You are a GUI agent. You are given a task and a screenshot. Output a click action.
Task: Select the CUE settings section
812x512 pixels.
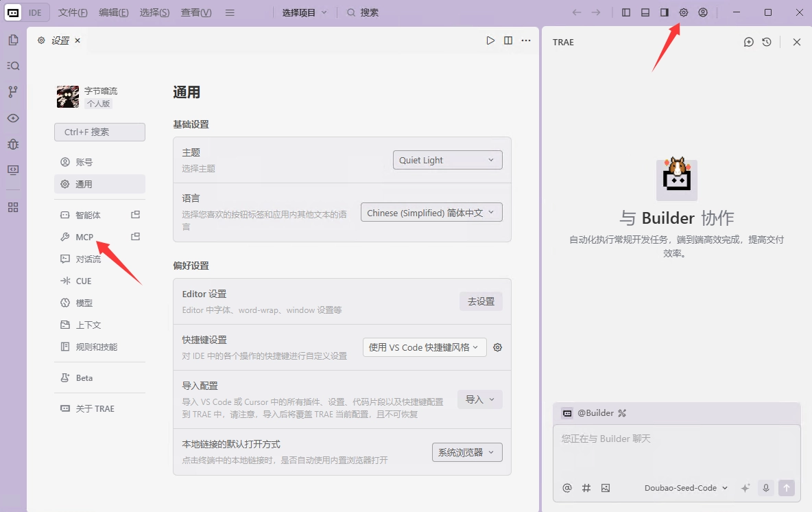coord(99,281)
